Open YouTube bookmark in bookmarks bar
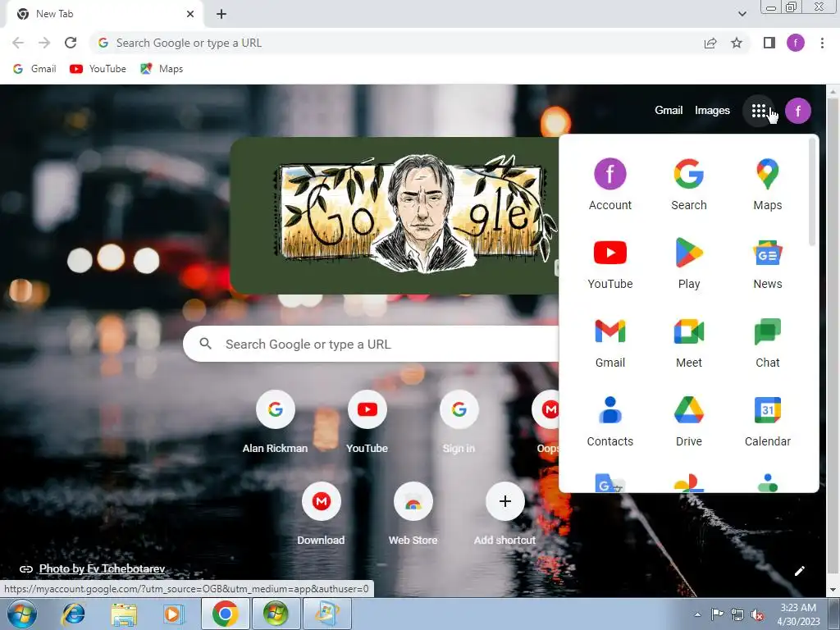This screenshot has width=840, height=630. [x=98, y=69]
